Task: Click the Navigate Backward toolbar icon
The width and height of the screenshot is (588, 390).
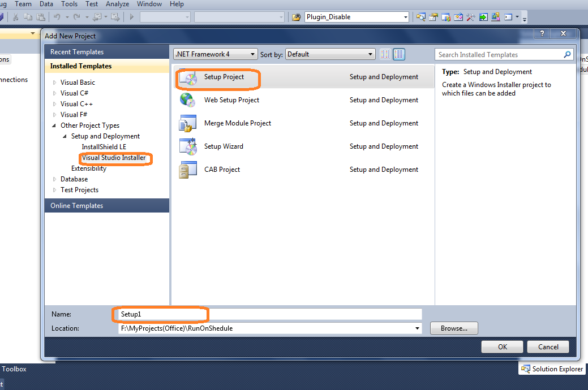Action: tap(97, 17)
